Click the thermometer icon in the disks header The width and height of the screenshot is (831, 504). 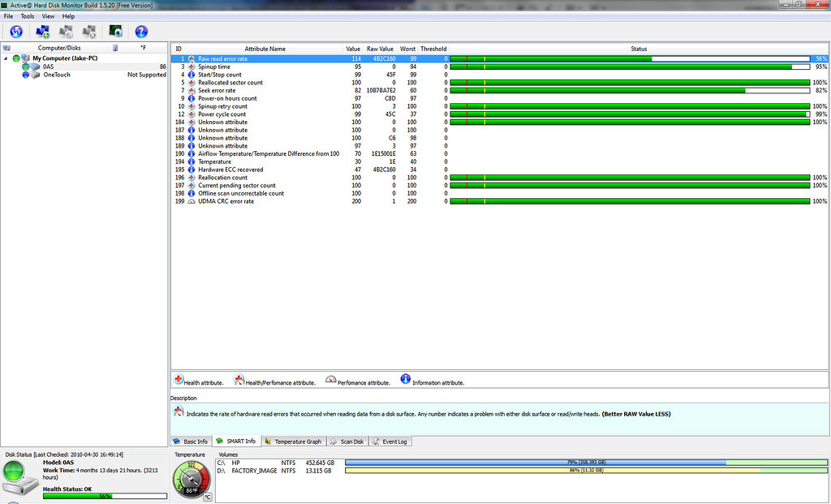click(114, 48)
